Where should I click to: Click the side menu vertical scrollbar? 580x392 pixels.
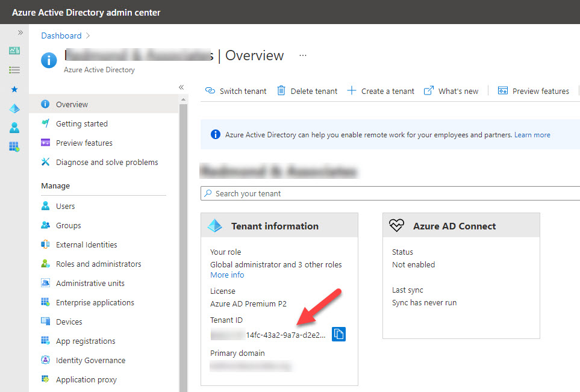coord(183,247)
